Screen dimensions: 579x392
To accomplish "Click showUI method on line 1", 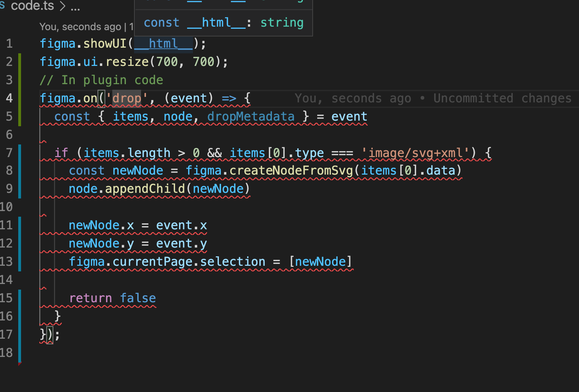I will pos(105,43).
